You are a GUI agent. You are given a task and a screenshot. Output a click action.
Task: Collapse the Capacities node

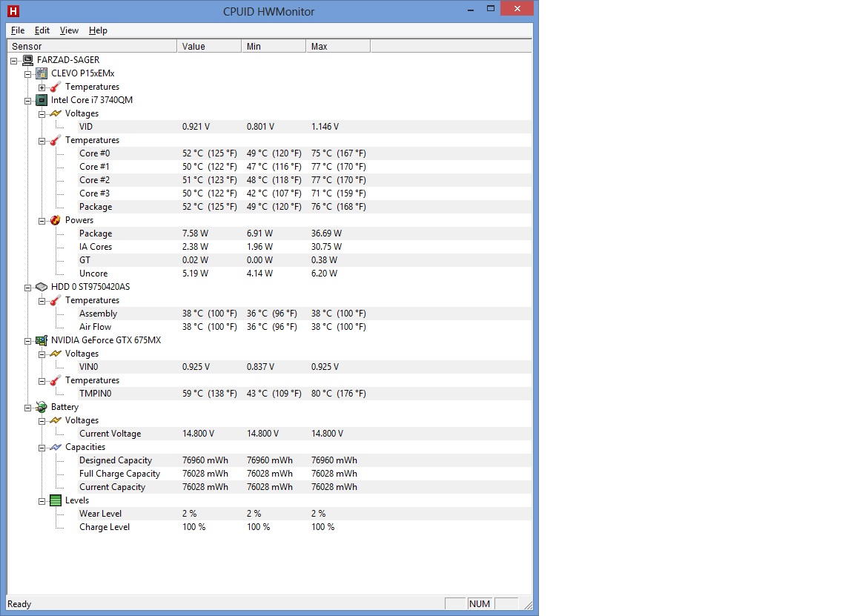pyautogui.click(x=42, y=448)
